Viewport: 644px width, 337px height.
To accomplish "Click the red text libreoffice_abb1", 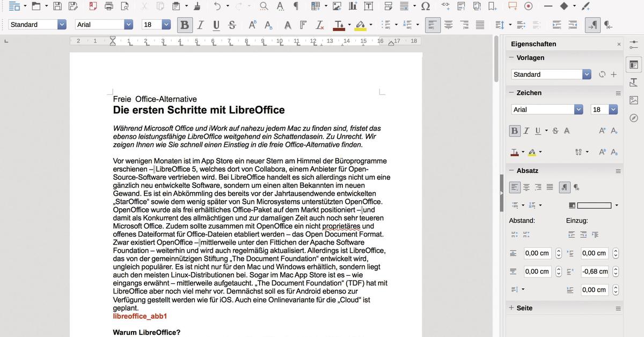I will 140,317.
